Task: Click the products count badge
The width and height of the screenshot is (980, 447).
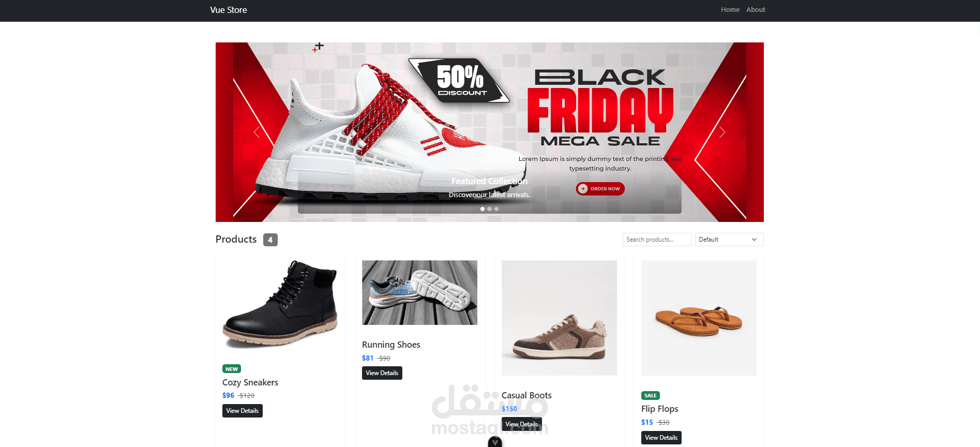Action: click(270, 240)
